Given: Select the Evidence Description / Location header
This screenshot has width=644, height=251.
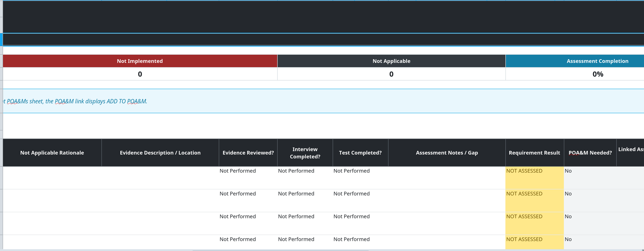Looking at the screenshot, I should 160,153.
